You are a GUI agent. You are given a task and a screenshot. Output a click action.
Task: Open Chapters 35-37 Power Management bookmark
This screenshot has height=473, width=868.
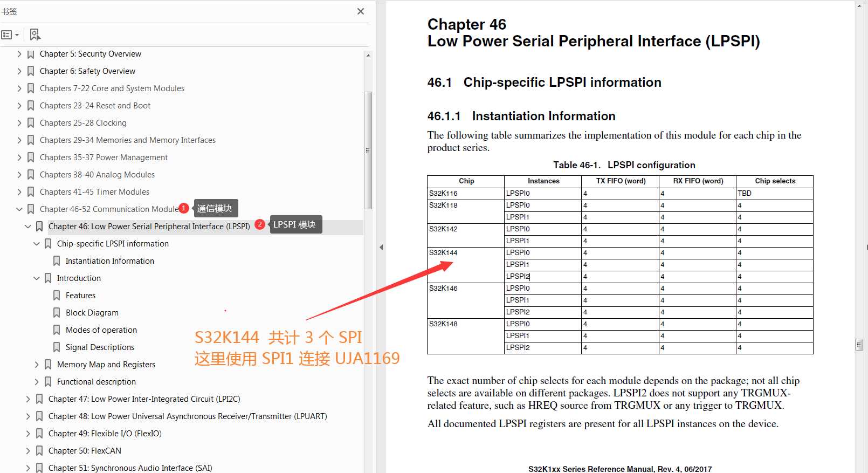[x=104, y=157]
